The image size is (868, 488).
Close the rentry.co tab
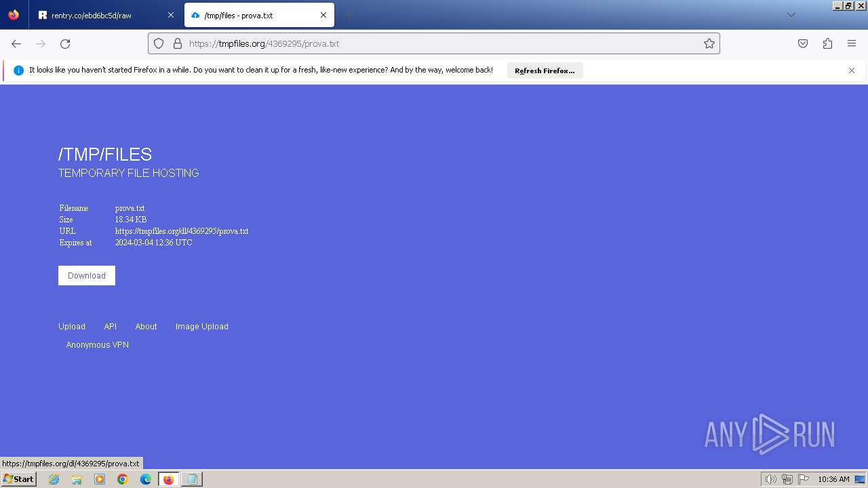(x=170, y=15)
